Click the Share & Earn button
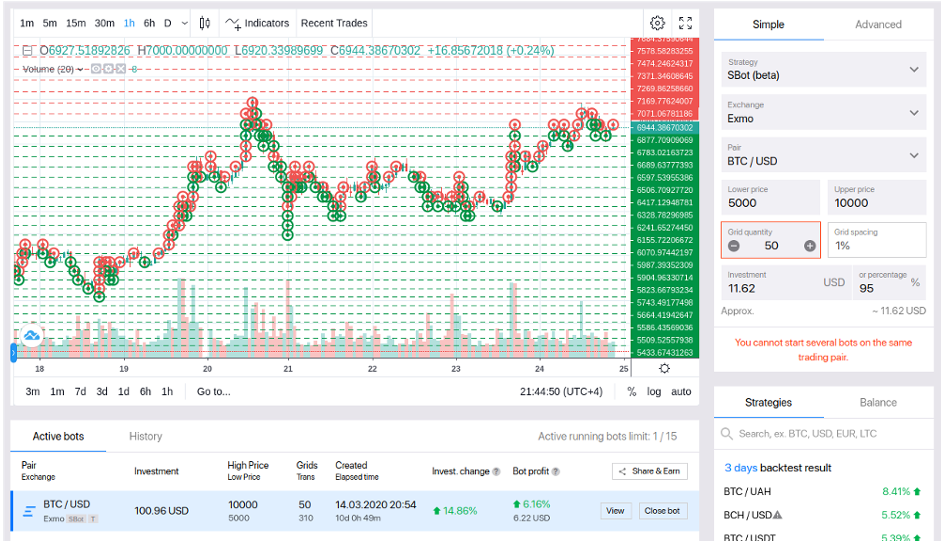The height and width of the screenshot is (541, 941). 650,471
